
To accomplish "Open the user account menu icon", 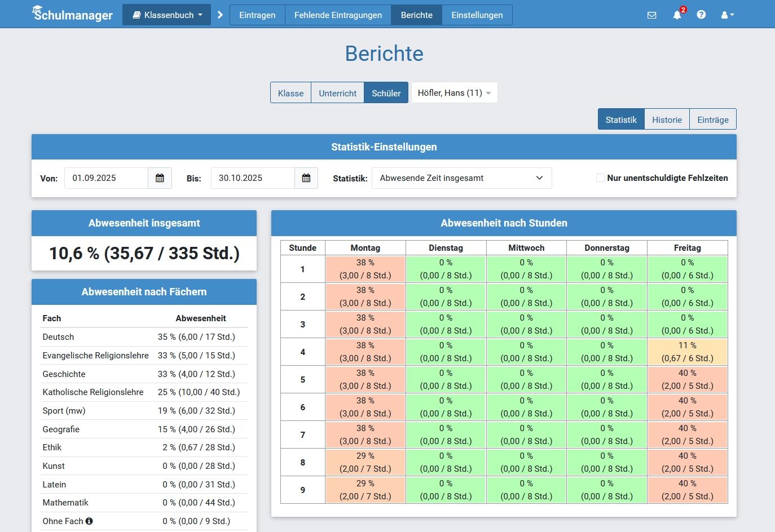I will (727, 15).
